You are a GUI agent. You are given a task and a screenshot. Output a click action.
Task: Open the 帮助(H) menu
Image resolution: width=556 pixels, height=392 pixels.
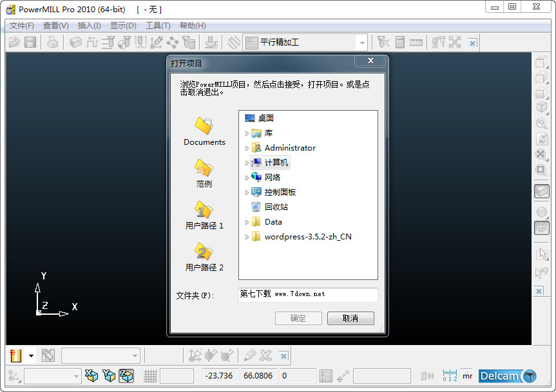(193, 26)
